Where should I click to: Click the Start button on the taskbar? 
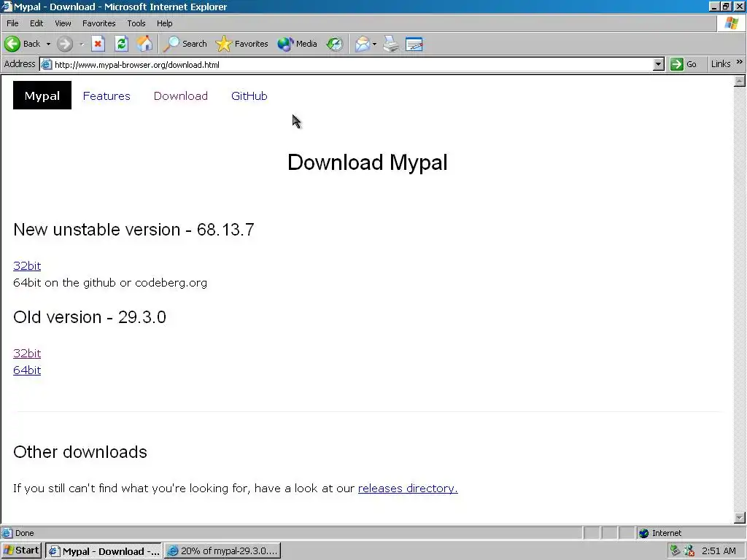point(21,551)
